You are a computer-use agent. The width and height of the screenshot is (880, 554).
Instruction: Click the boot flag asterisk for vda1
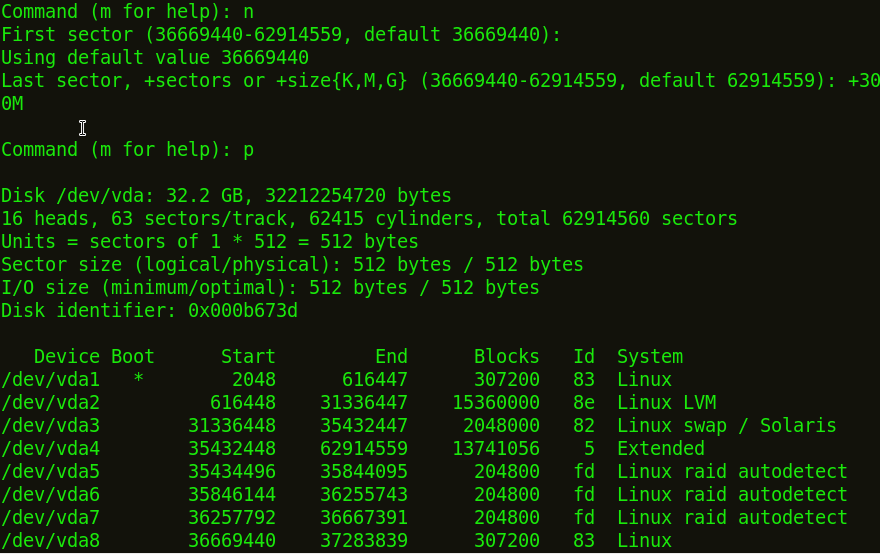tap(139, 379)
